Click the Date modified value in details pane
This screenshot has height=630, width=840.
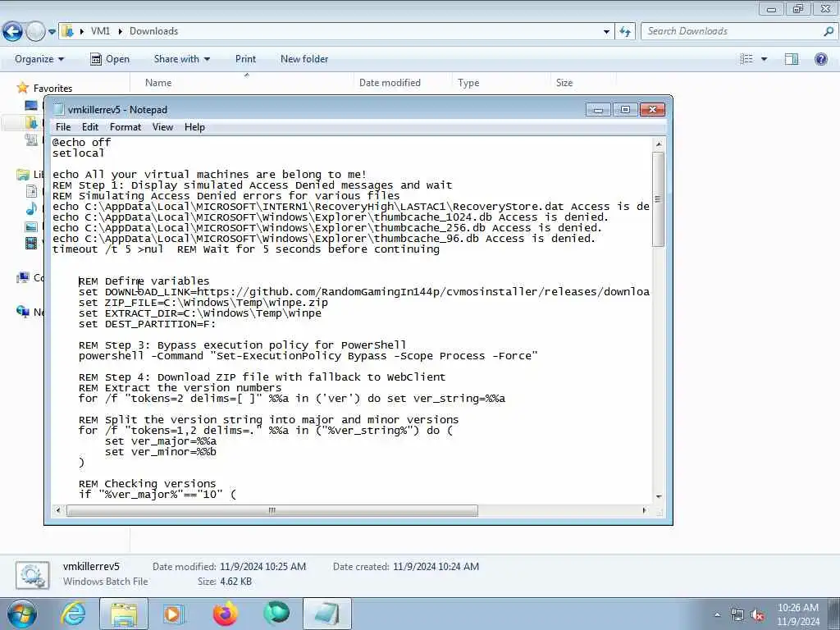click(262, 566)
